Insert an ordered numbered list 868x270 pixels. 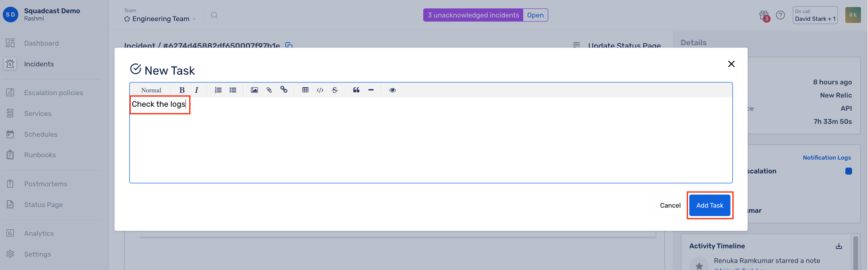pyautogui.click(x=218, y=90)
